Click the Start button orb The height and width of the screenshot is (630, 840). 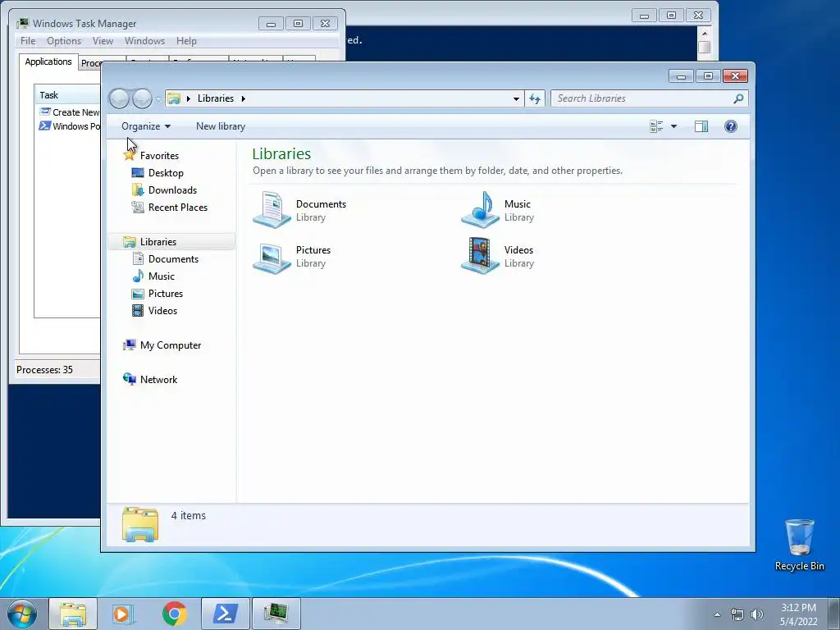point(22,614)
